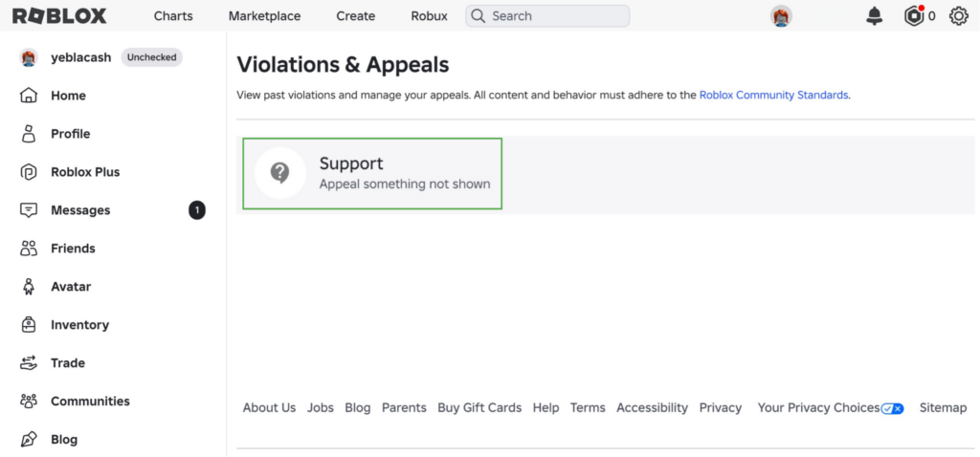The height and width of the screenshot is (457, 980).
Task: Open Your Privacy Choices link
Action: tap(819, 407)
